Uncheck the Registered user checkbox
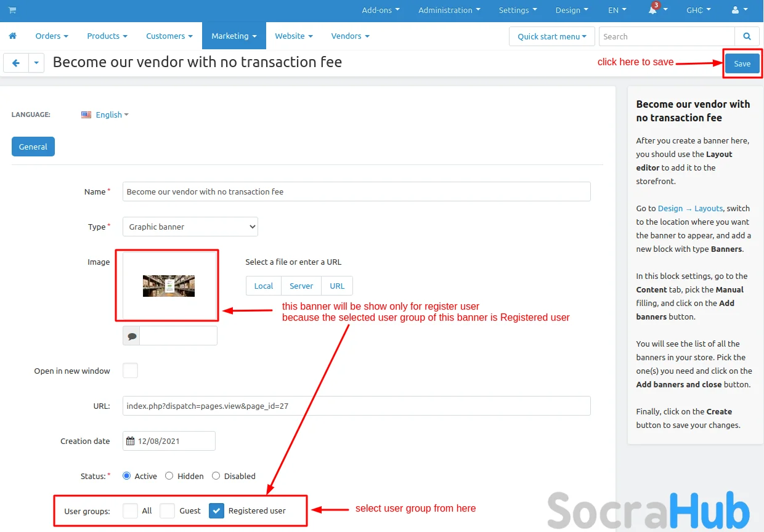The image size is (764, 532). pyautogui.click(x=216, y=510)
